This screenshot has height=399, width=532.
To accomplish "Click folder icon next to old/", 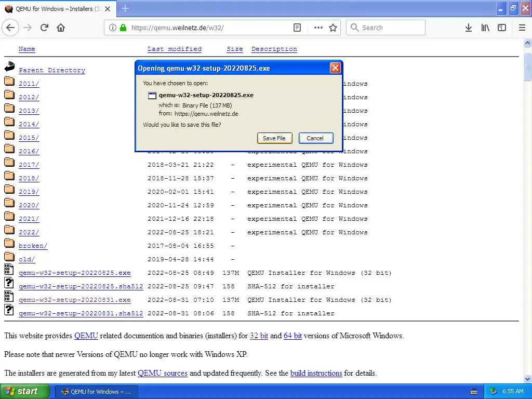I will point(9,257).
